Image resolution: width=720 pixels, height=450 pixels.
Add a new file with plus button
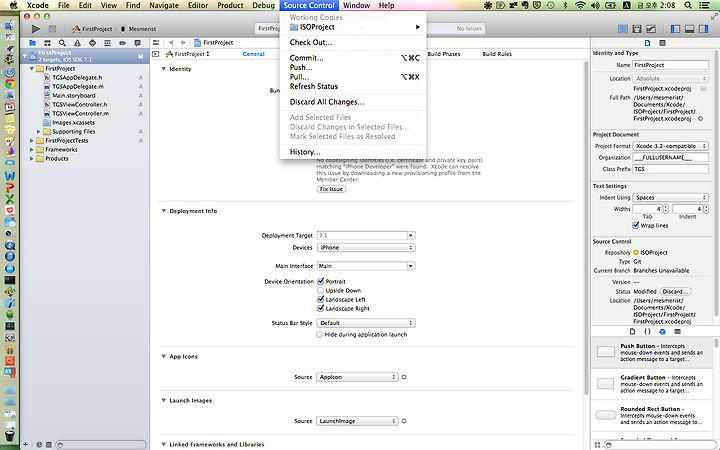click(25, 444)
